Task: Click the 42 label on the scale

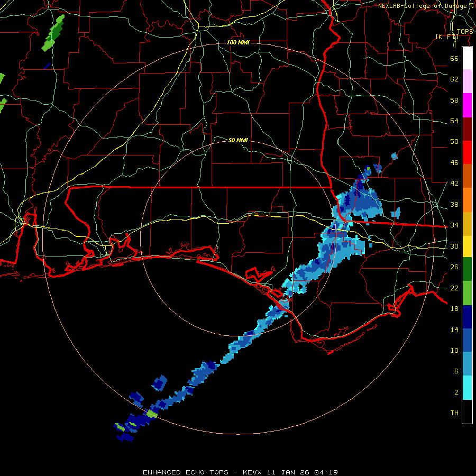Action: point(454,184)
